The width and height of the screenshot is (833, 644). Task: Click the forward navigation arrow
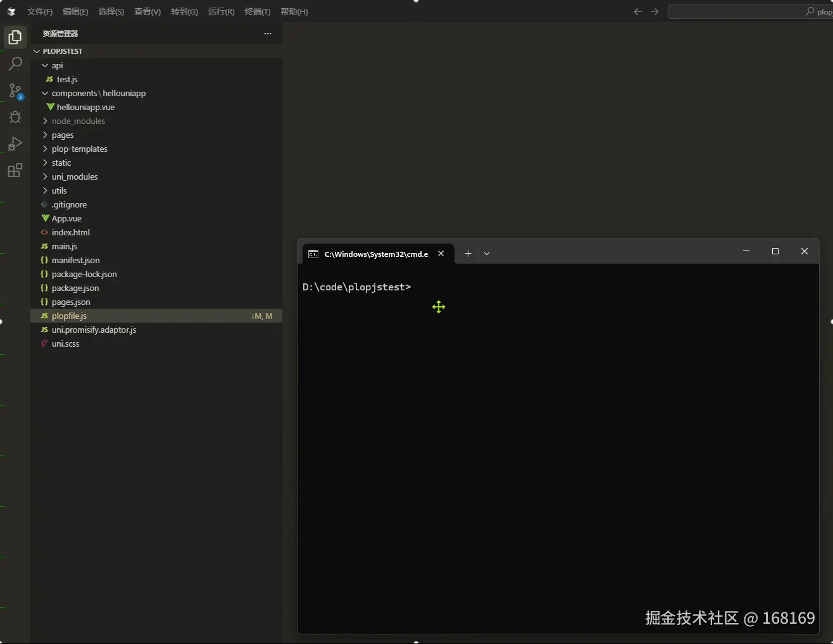click(x=654, y=11)
